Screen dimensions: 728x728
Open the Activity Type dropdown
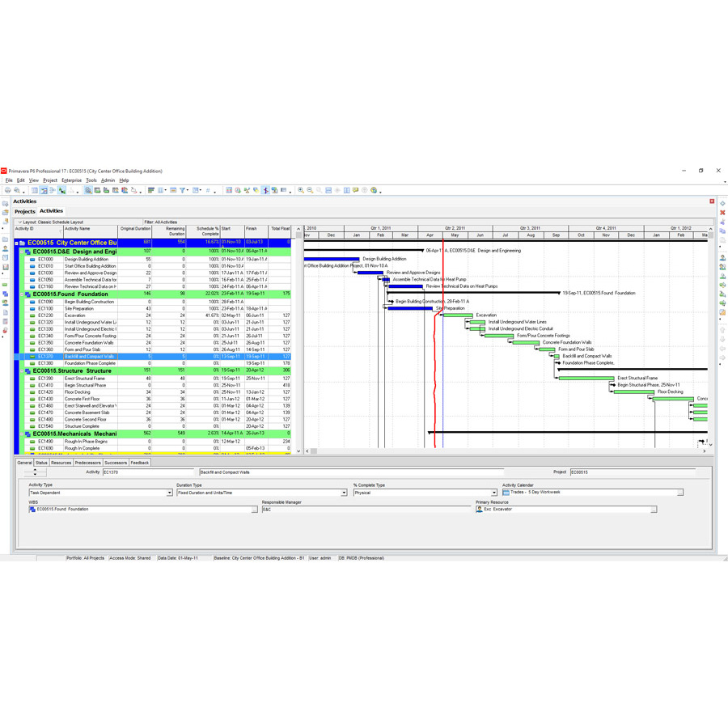click(169, 492)
